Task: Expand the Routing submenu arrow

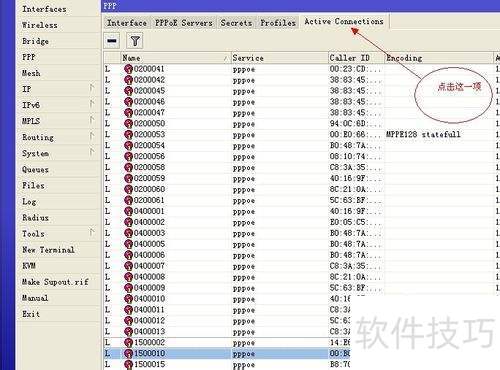Action: pyautogui.click(x=92, y=136)
